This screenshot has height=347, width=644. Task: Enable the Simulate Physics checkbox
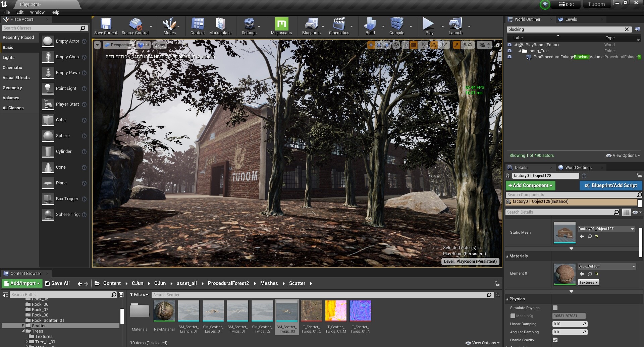click(556, 308)
